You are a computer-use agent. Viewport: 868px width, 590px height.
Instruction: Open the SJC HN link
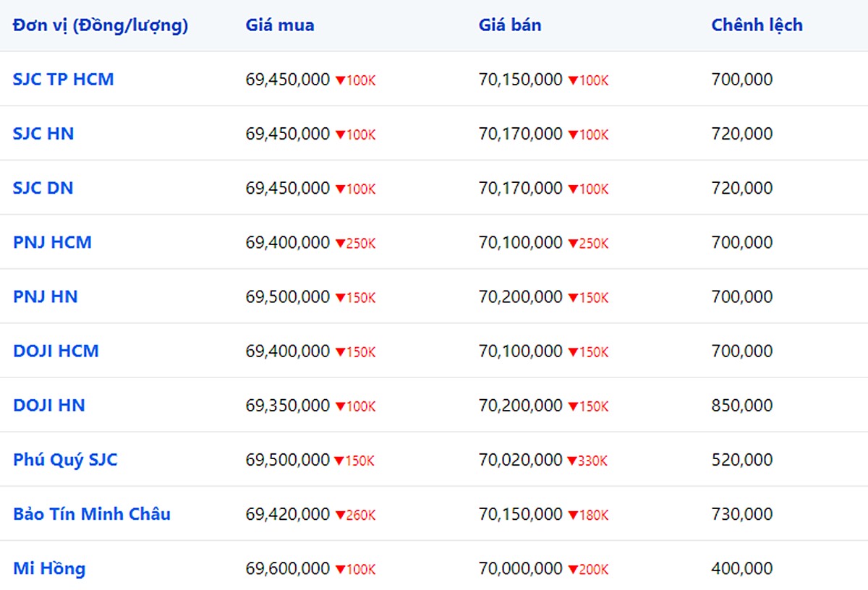point(43,134)
